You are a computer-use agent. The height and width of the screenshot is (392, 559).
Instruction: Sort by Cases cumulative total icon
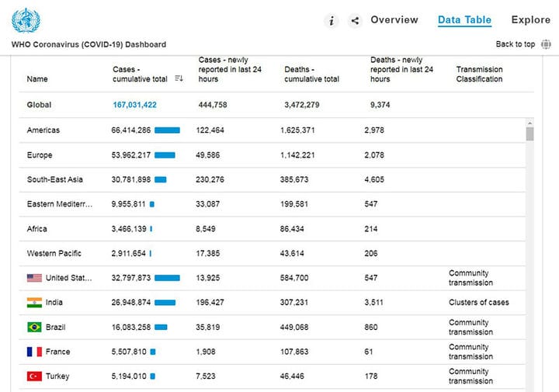[x=179, y=78]
